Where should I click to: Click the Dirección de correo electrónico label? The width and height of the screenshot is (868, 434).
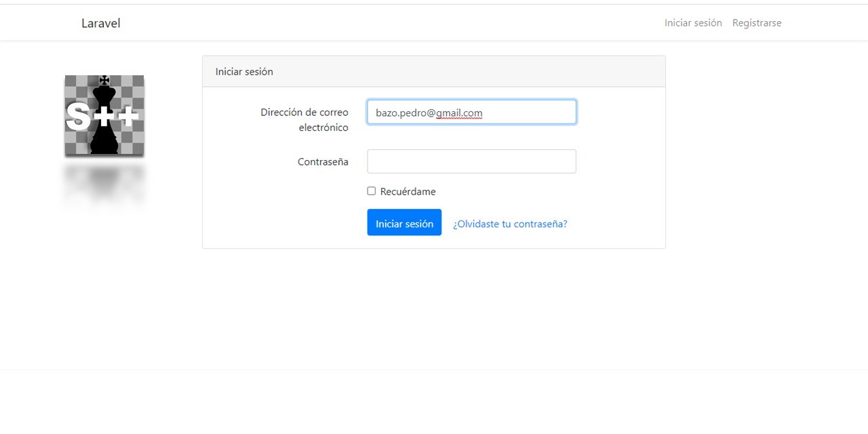(x=304, y=119)
